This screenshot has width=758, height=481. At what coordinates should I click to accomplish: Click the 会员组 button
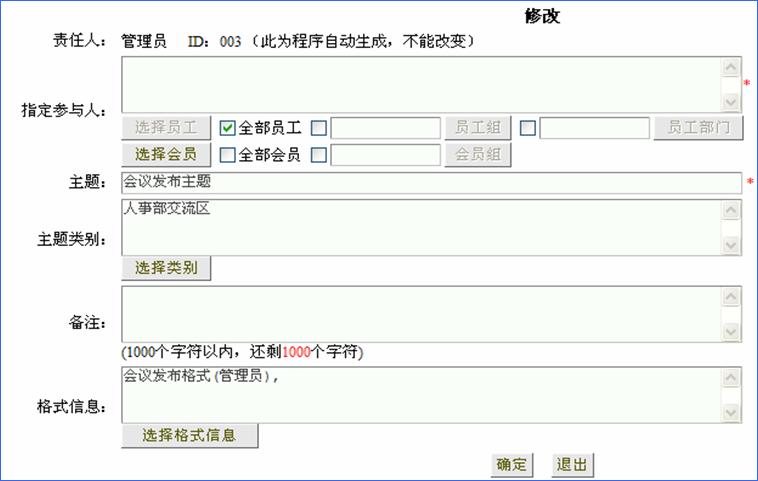pyautogui.click(x=477, y=155)
